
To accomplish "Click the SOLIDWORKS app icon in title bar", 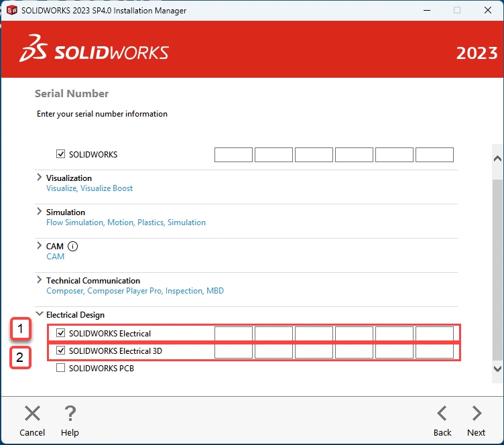I will coord(11,10).
